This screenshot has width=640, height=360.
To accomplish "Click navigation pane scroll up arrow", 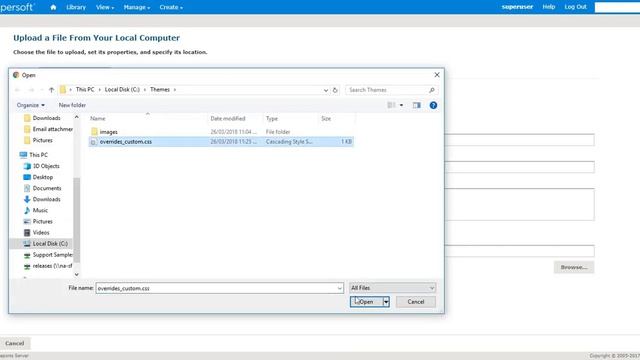I will point(76,117).
